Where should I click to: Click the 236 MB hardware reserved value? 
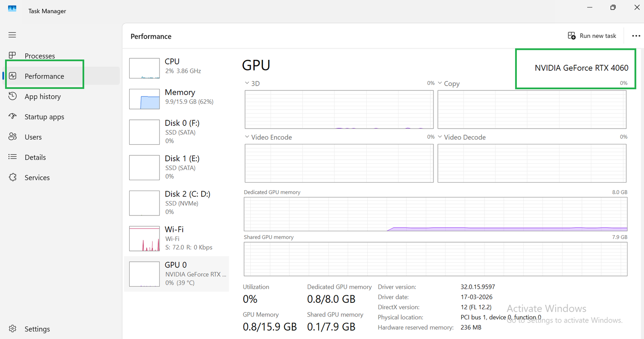coord(471,327)
